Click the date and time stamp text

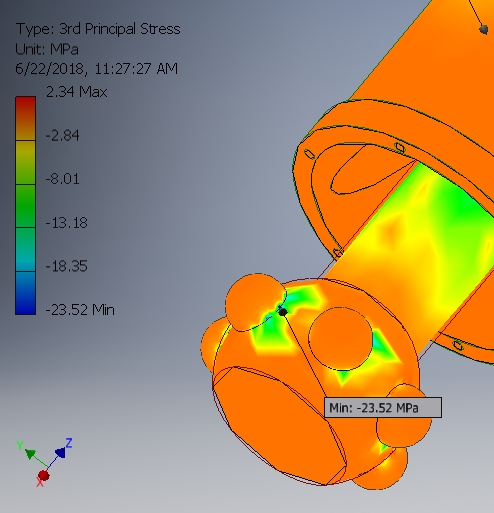[97, 69]
